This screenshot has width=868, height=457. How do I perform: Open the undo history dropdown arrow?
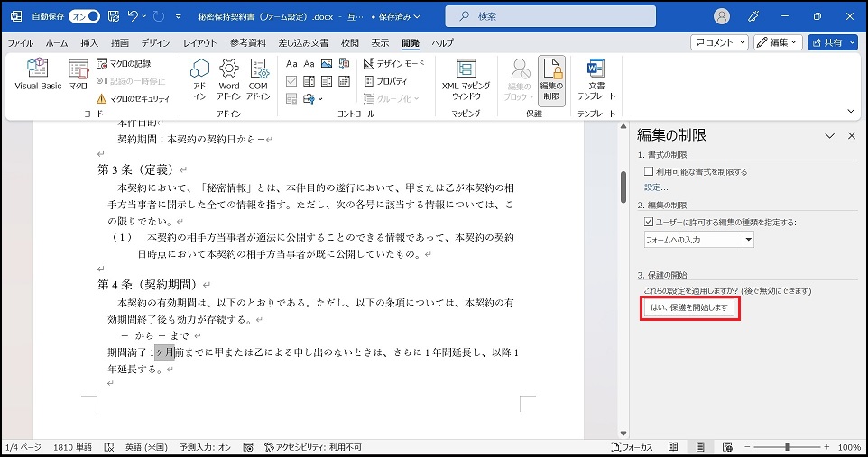click(144, 16)
